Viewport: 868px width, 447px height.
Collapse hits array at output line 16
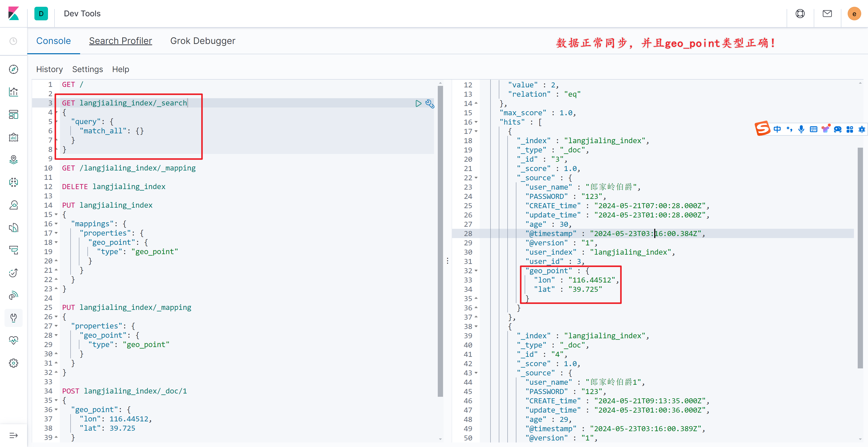point(476,122)
